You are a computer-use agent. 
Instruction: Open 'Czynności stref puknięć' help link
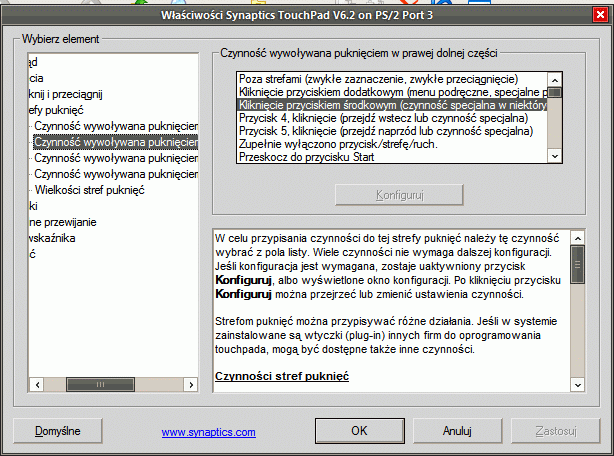[x=282, y=376]
